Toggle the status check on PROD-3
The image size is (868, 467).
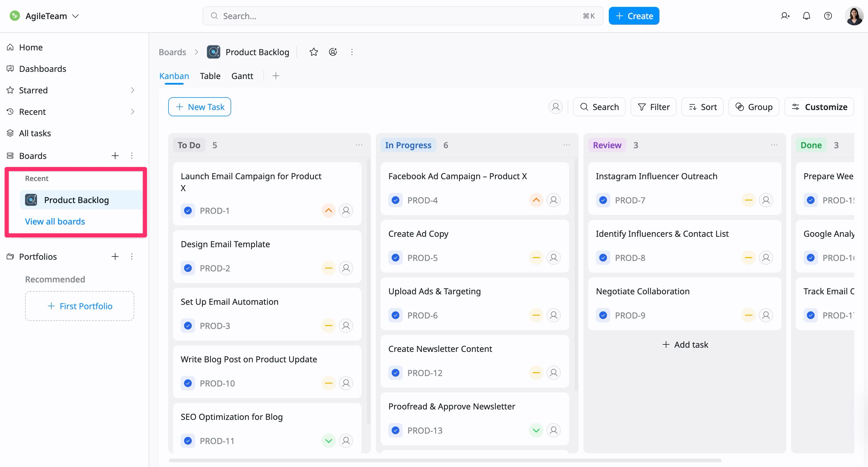point(188,326)
